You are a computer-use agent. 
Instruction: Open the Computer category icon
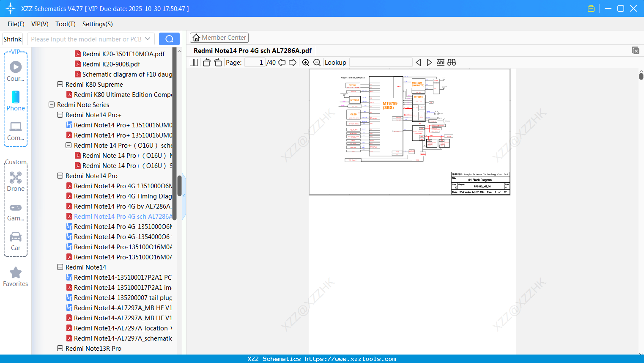[16, 131]
